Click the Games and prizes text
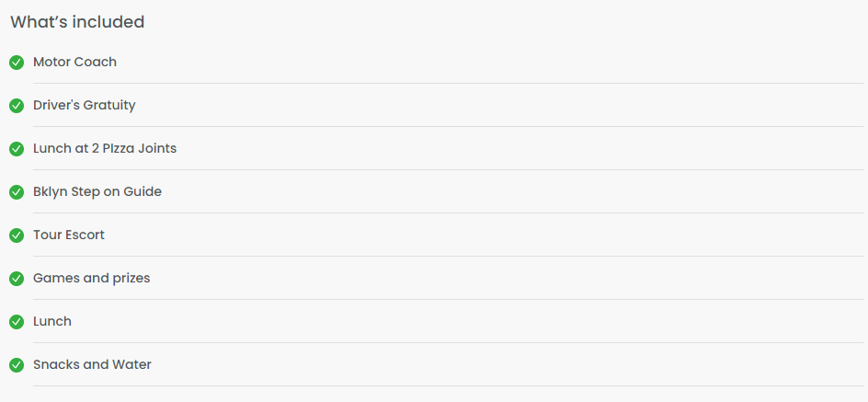 tap(91, 278)
